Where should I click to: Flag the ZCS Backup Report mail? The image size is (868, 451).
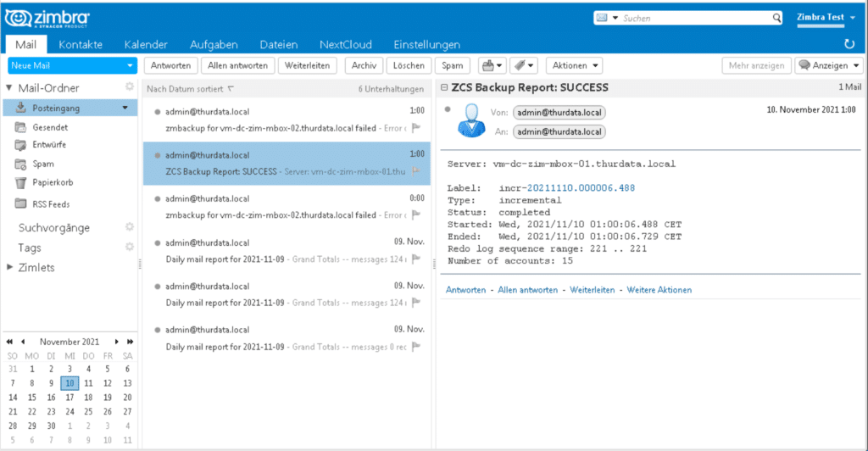click(416, 171)
